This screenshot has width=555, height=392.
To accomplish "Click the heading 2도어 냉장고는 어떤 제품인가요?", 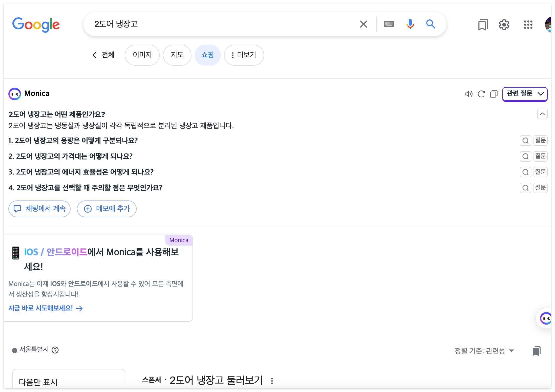I will (57, 114).
